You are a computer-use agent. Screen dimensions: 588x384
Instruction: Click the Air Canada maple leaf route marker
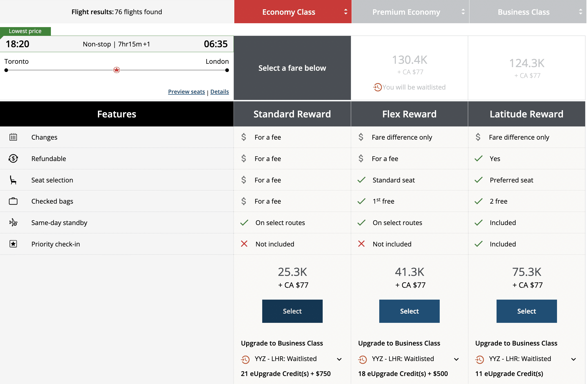pos(117,70)
